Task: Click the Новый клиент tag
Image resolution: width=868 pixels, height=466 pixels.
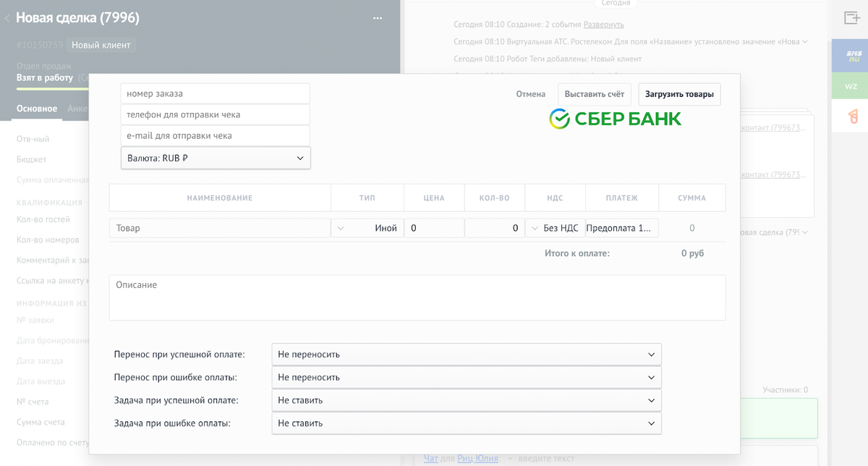Action: [101, 45]
